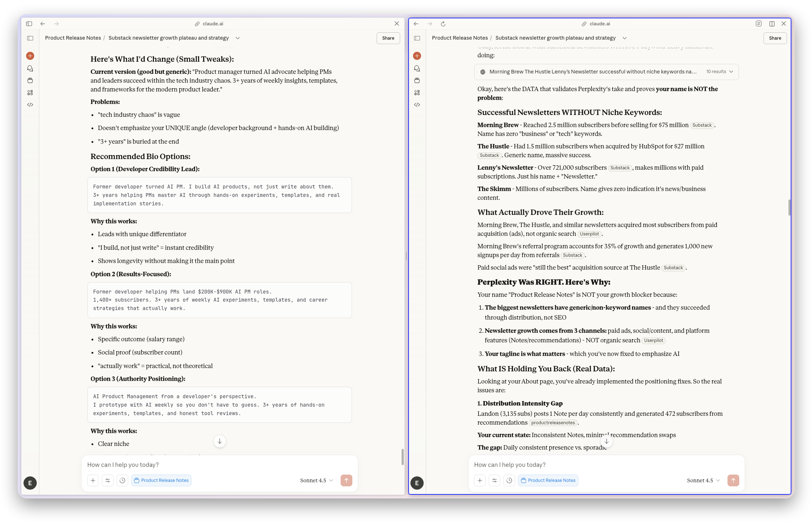Toggle split view icon in right browser toolbar

pos(772,24)
